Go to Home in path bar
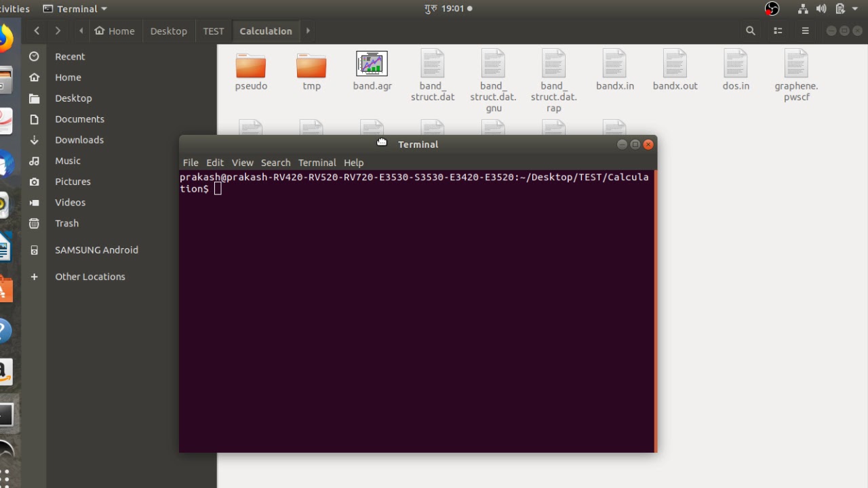 pos(115,30)
